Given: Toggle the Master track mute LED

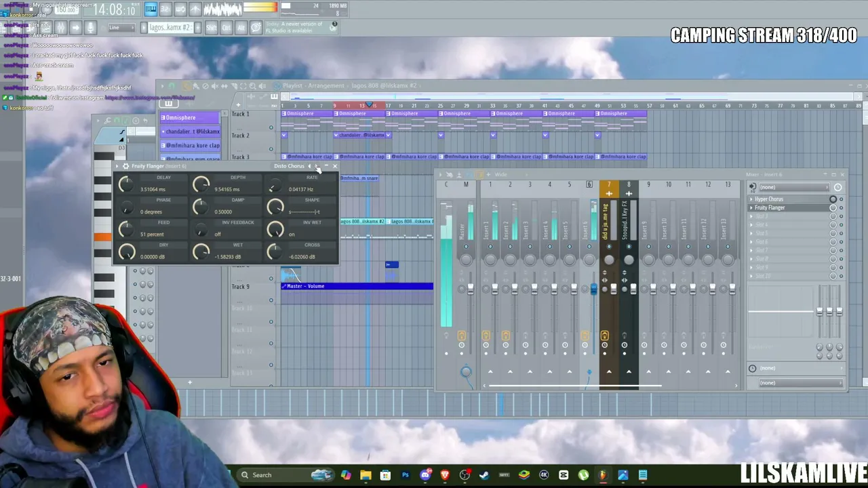Looking at the screenshot, I should pos(466,247).
